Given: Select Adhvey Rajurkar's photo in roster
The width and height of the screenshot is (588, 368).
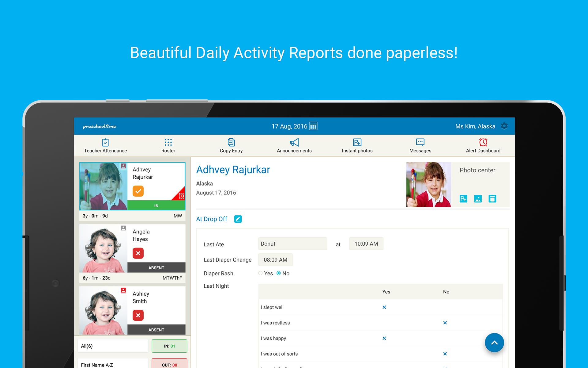Looking at the screenshot, I should (x=104, y=186).
